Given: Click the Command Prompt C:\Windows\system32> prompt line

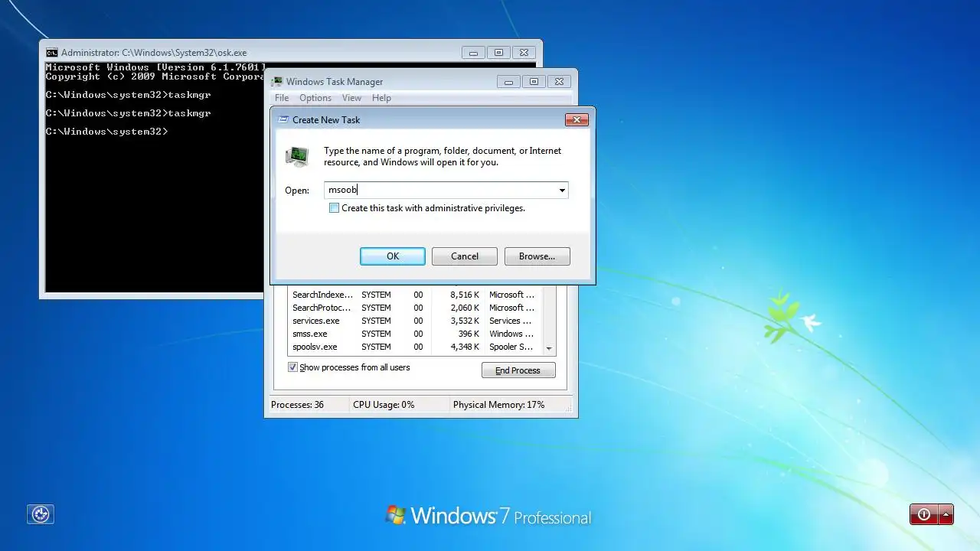Looking at the screenshot, I should 106,132.
